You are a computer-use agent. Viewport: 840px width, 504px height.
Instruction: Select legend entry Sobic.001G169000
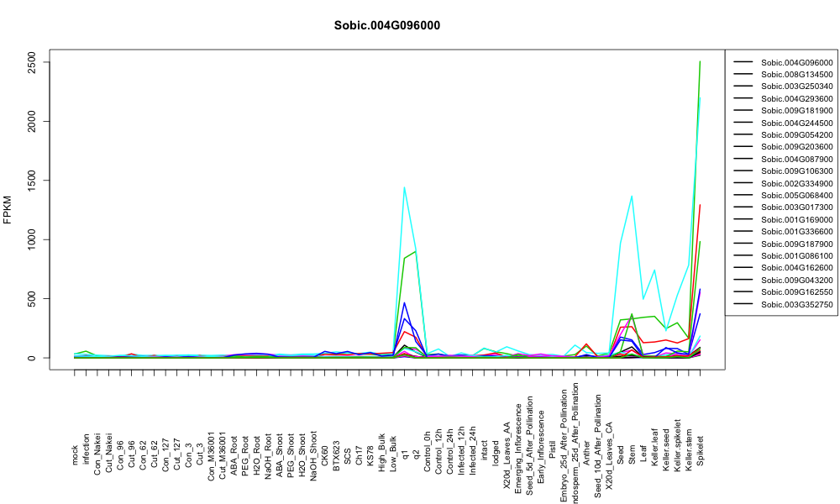click(783, 219)
